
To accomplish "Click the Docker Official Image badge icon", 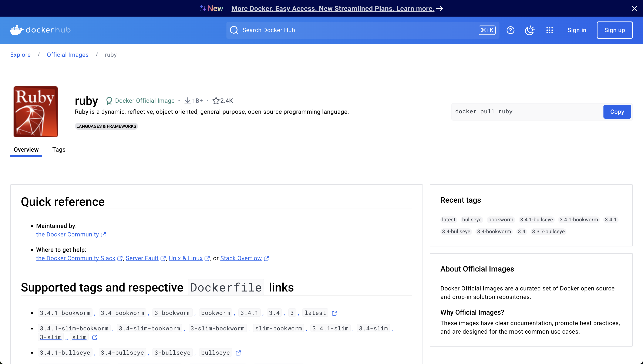I will (x=109, y=101).
